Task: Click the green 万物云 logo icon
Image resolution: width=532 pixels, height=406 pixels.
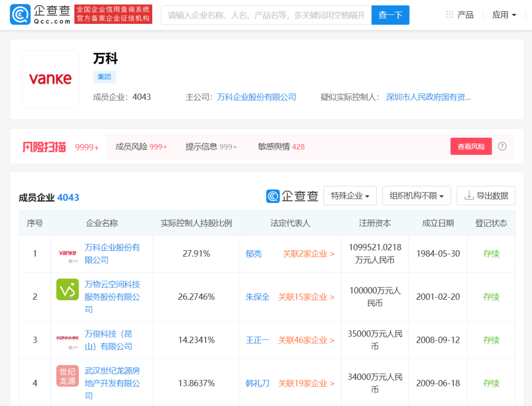Action: pyautogui.click(x=68, y=290)
